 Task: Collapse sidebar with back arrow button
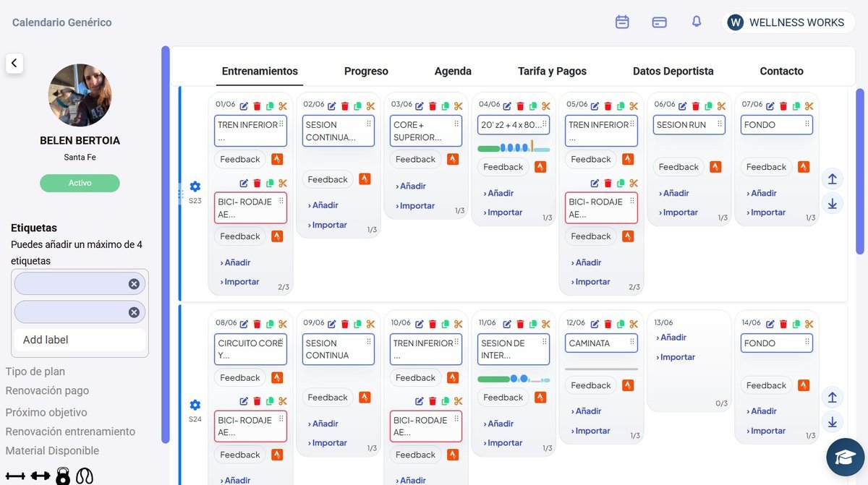click(14, 63)
